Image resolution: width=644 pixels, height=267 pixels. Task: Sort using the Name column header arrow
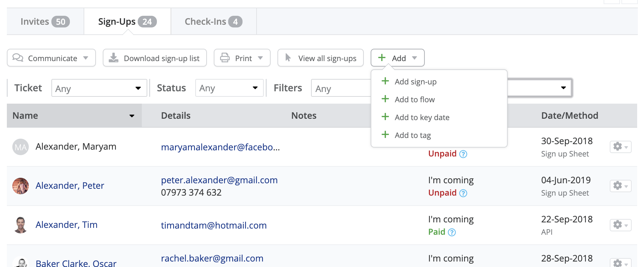132,116
